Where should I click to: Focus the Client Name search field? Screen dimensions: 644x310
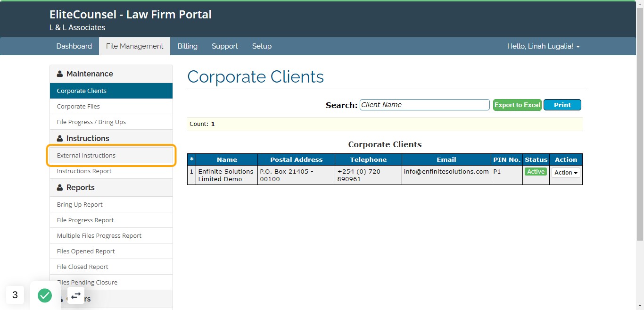[x=425, y=105]
